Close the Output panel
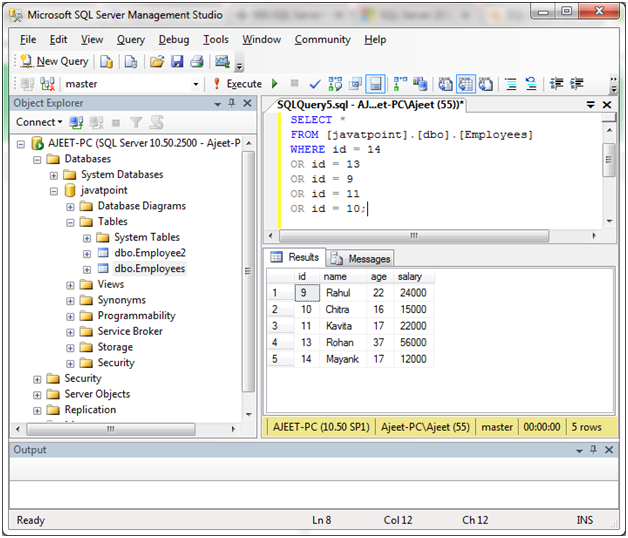 click(x=609, y=450)
